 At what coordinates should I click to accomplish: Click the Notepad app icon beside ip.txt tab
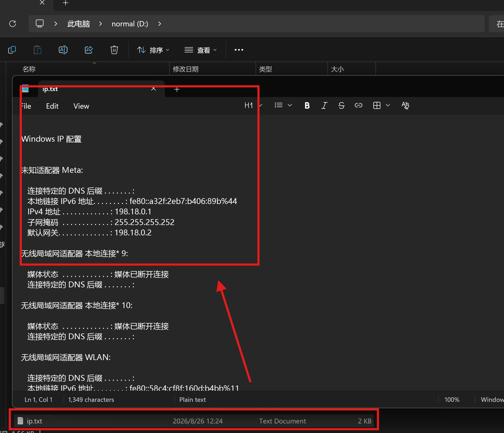click(25, 89)
